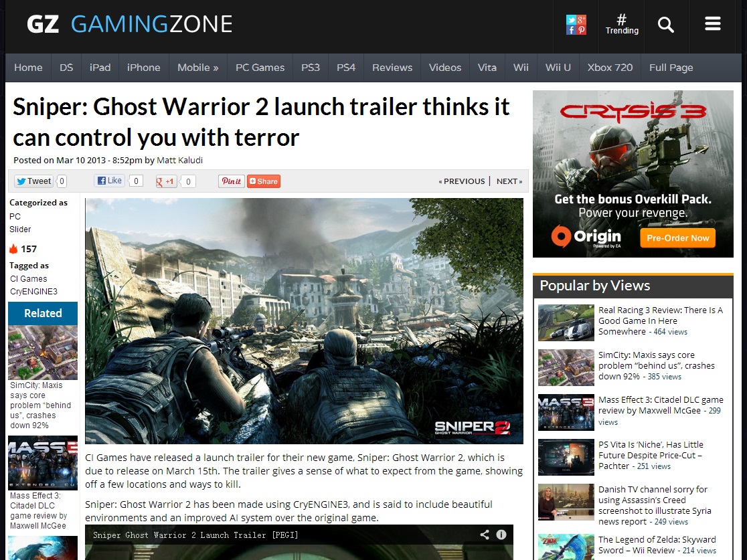This screenshot has height=560, width=747.
Task: Open the iPhone section
Action: click(143, 68)
